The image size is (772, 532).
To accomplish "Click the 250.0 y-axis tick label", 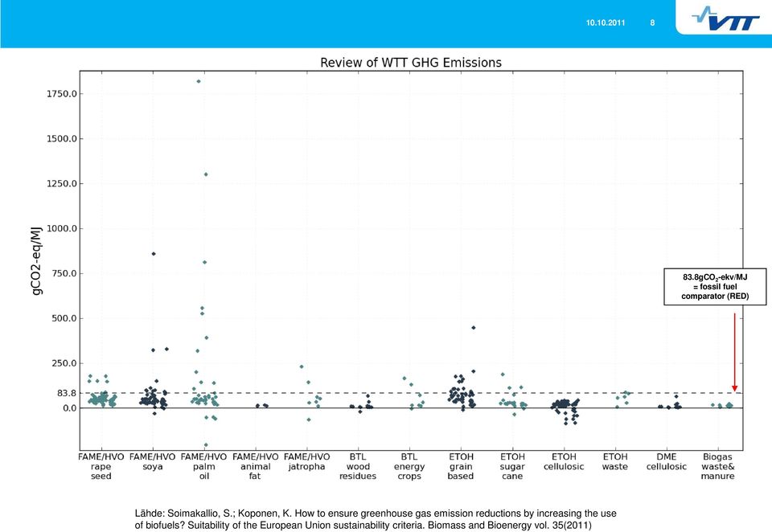I will point(64,363).
